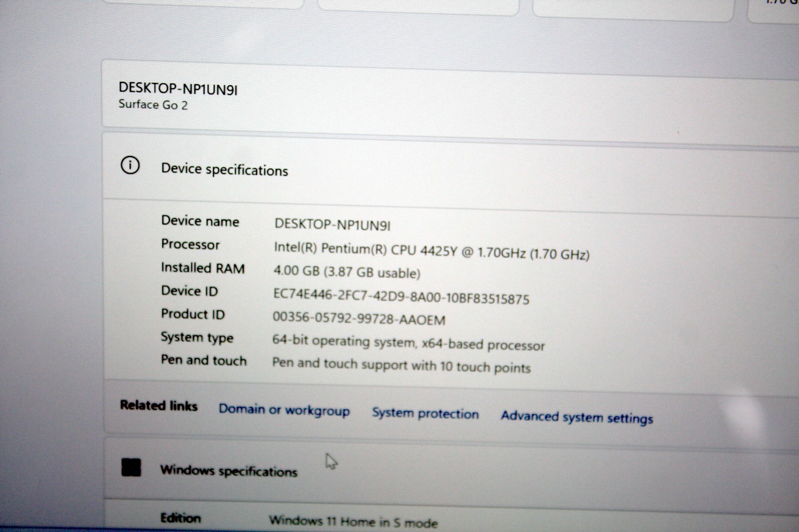Click the Pen and touch label
The height and width of the screenshot is (532, 799).
coord(203,360)
